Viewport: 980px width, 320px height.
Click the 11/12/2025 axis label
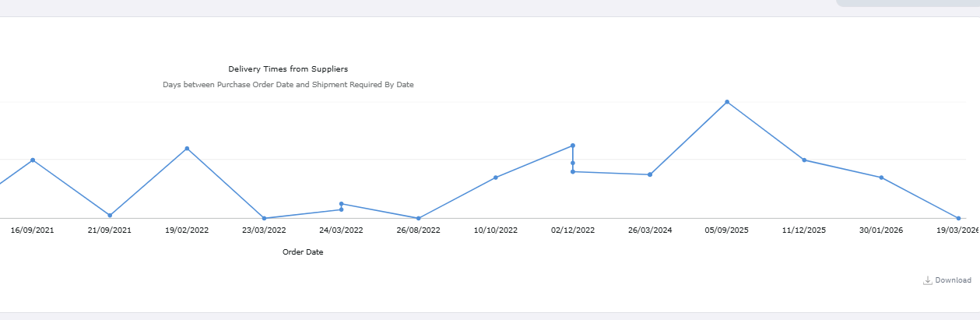pyautogui.click(x=804, y=230)
